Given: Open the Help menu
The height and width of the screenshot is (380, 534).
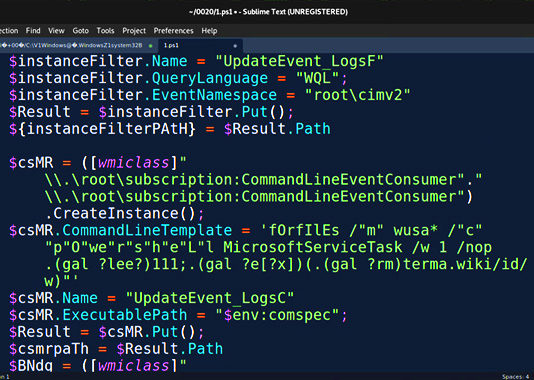Looking at the screenshot, I should pyautogui.click(x=209, y=31).
